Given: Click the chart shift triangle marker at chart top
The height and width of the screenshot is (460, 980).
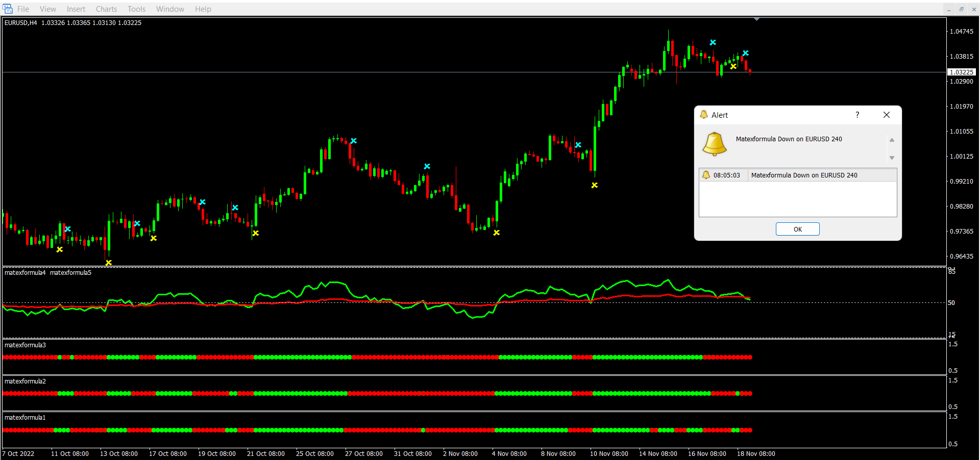Looking at the screenshot, I should click(x=756, y=19).
